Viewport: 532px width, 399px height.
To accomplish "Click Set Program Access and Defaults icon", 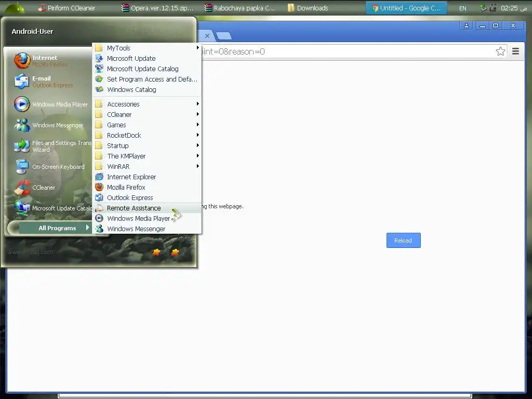I will tap(99, 79).
